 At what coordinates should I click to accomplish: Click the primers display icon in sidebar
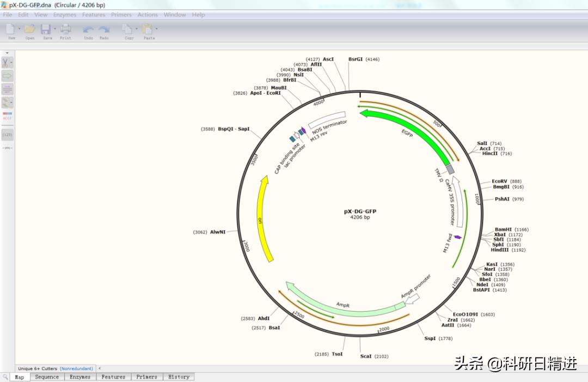pyautogui.click(x=7, y=90)
